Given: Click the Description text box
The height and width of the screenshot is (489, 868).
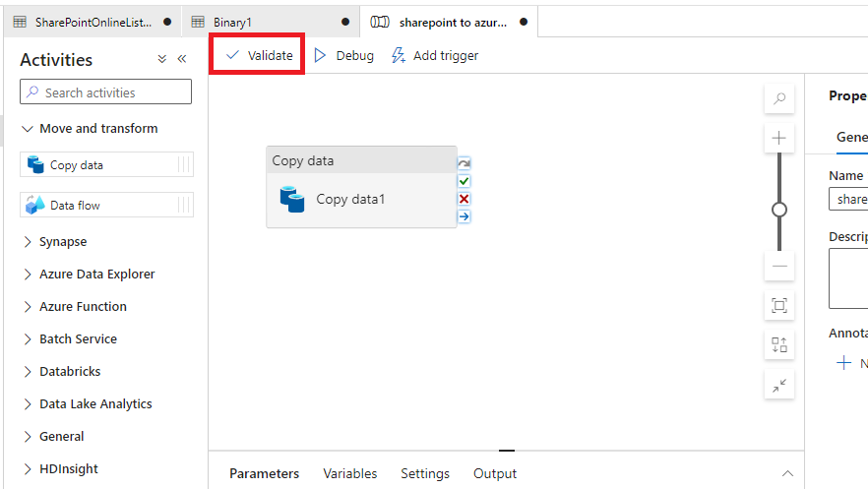Looking at the screenshot, I should coord(848,278).
